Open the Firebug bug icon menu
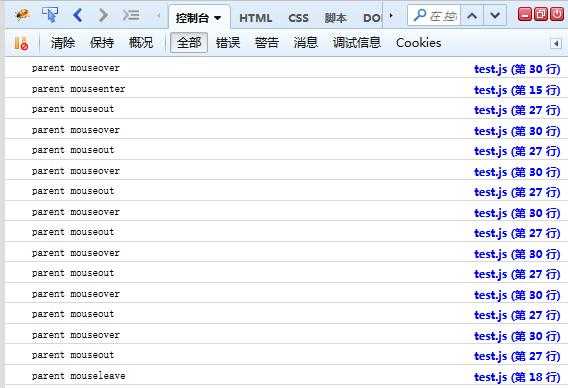 [x=22, y=15]
